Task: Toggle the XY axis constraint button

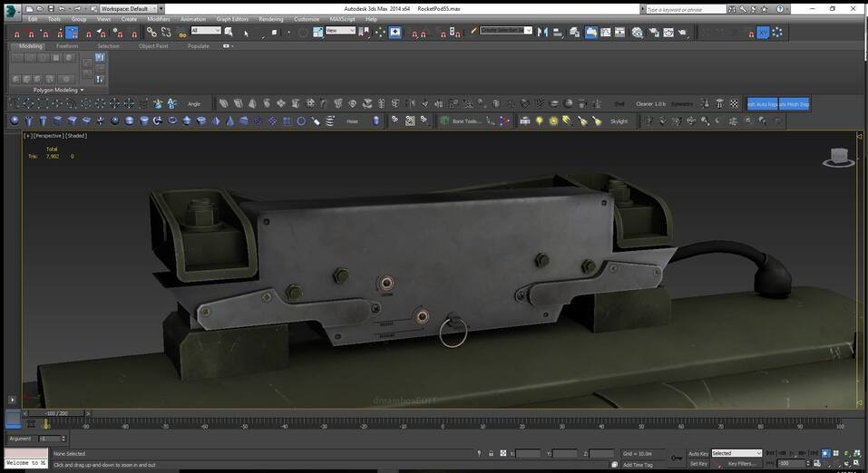Action: coord(763,32)
